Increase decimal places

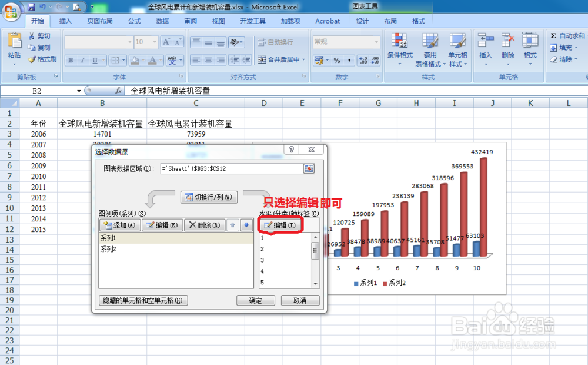(x=363, y=60)
